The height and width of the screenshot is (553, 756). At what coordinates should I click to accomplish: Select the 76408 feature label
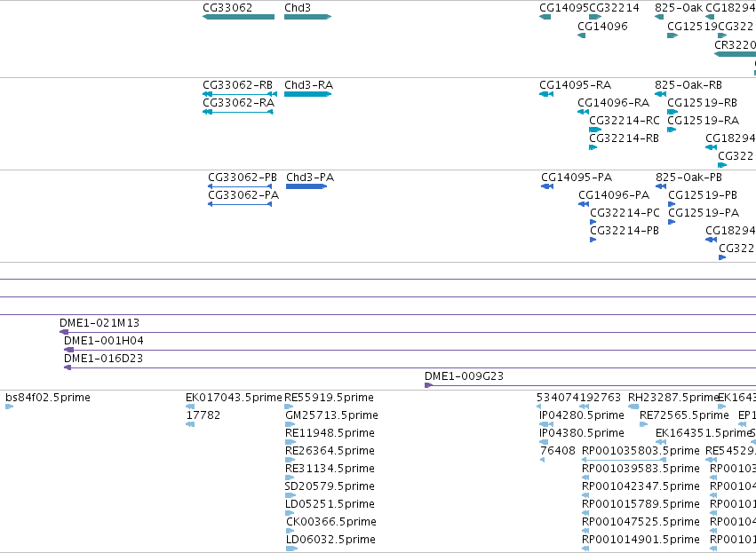pos(558,451)
